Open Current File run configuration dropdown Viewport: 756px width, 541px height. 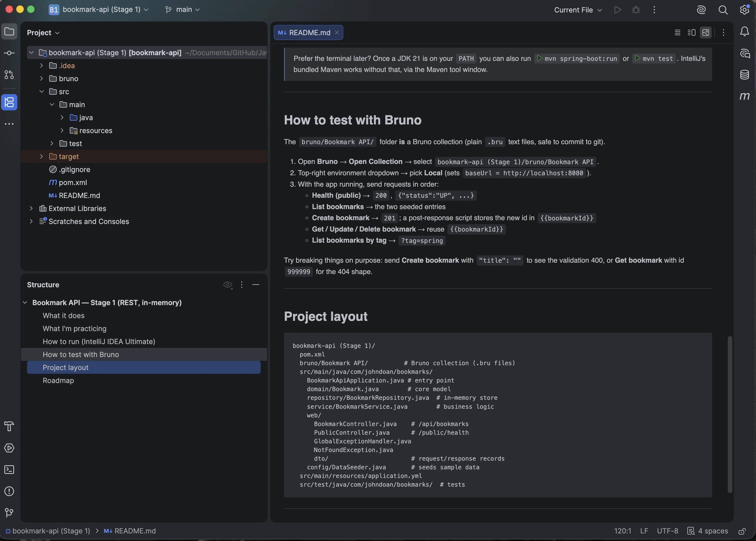pyautogui.click(x=578, y=10)
